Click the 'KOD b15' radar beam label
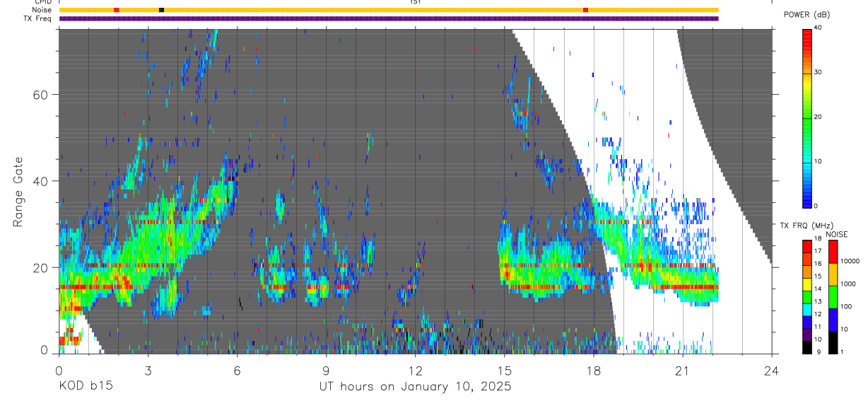This screenshot has width=868, height=401. point(85,387)
